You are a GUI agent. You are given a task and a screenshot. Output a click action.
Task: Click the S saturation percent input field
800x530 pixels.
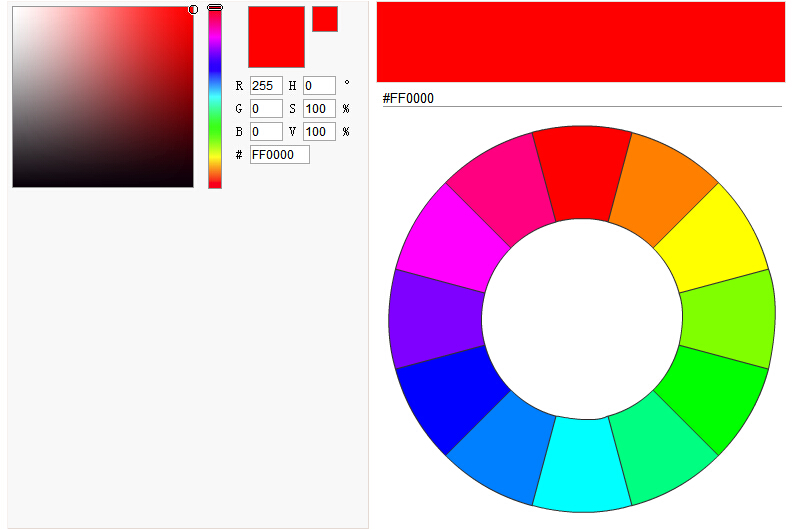point(319,108)
